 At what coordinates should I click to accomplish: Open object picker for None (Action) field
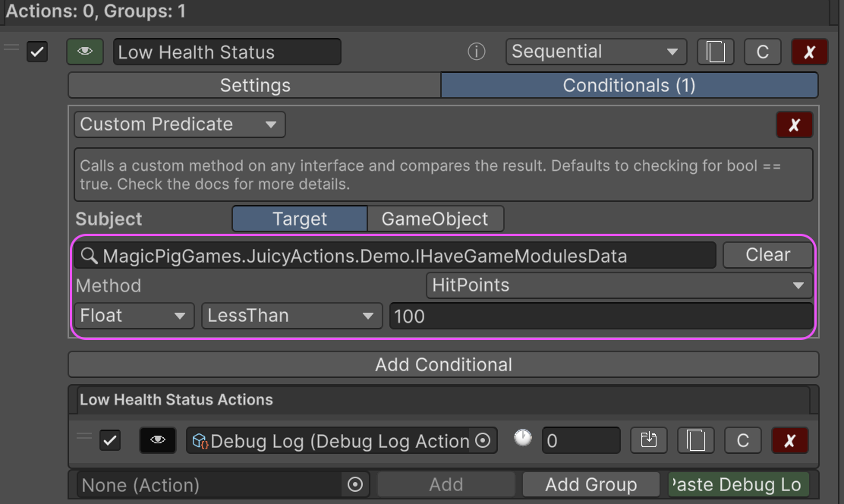(x=354, y=484)
